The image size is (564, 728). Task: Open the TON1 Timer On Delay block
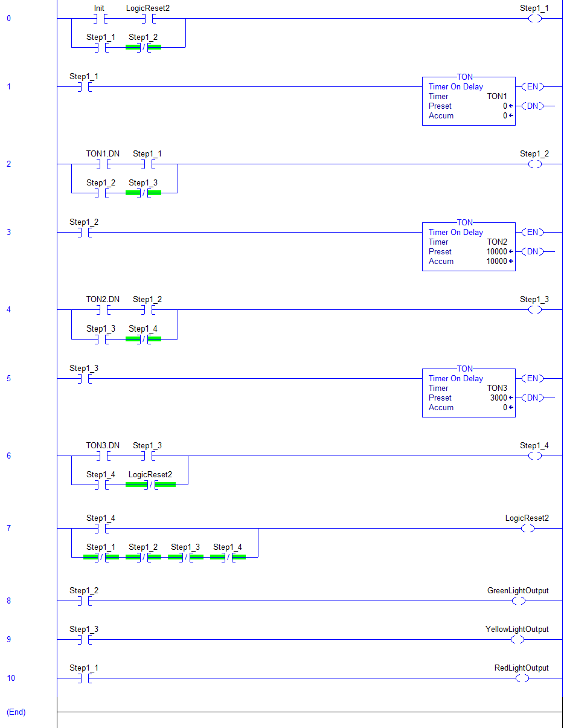click(x=469, y=101)
